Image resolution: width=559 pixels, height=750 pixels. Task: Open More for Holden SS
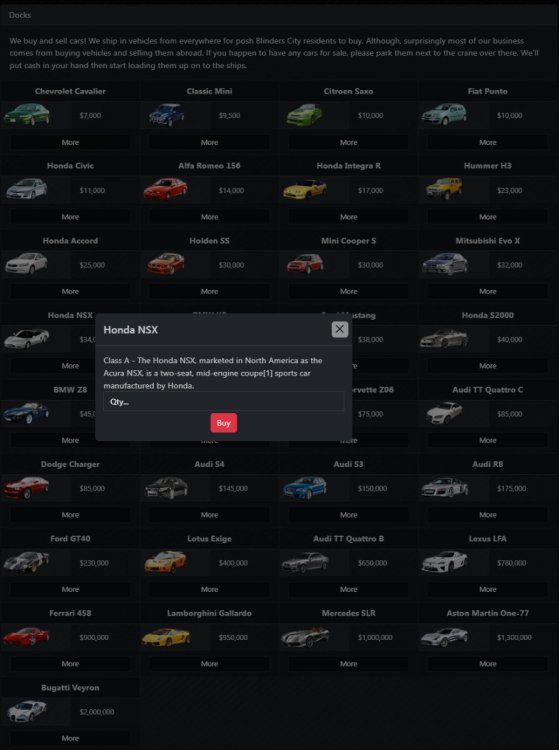point(209,291)
